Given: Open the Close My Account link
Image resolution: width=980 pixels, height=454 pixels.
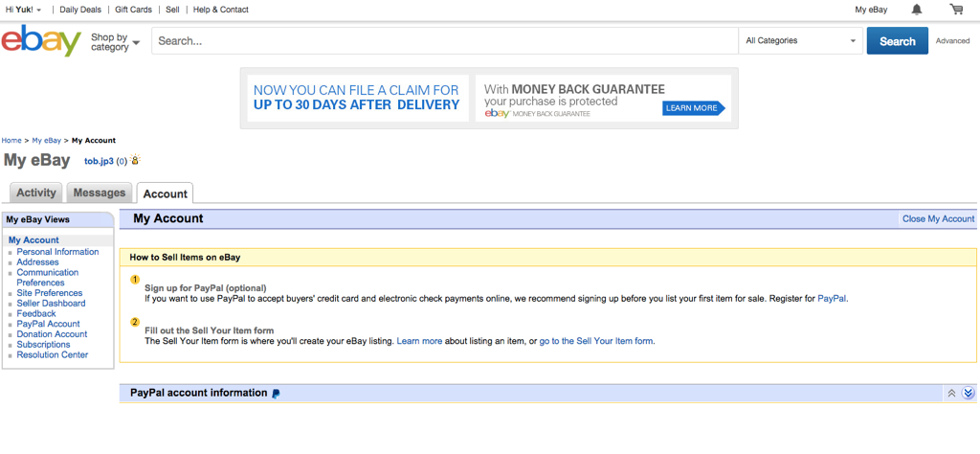Looking at the screenshot, I should click(x=938, y=218).
